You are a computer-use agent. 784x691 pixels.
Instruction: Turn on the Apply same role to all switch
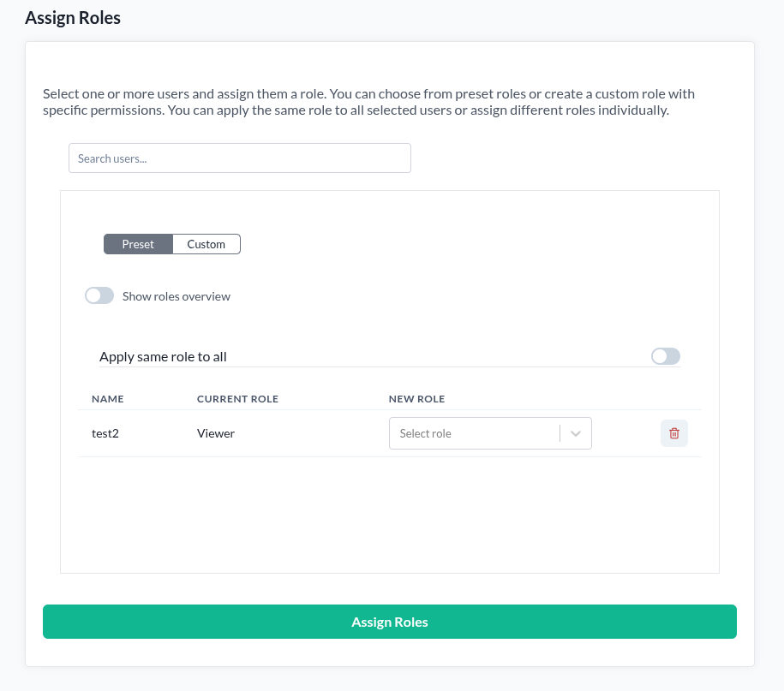coord(665,356)
